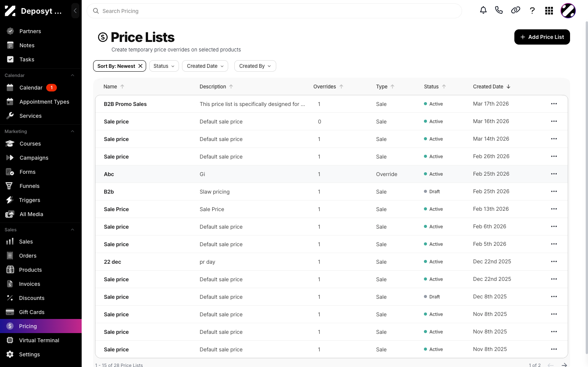Click the Forms icon
Image resolution: width=588 pixels, height=367 pixels.
click(x=10, y=172)
